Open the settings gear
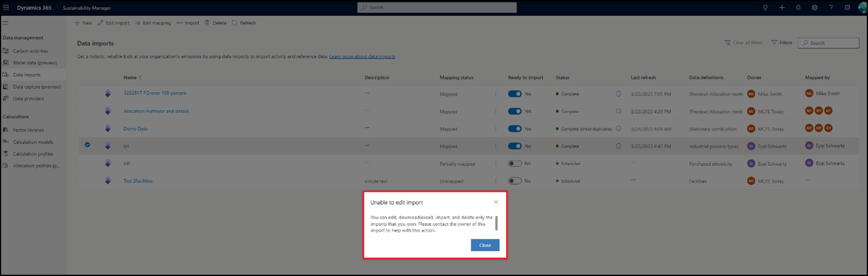 (815, 7)
